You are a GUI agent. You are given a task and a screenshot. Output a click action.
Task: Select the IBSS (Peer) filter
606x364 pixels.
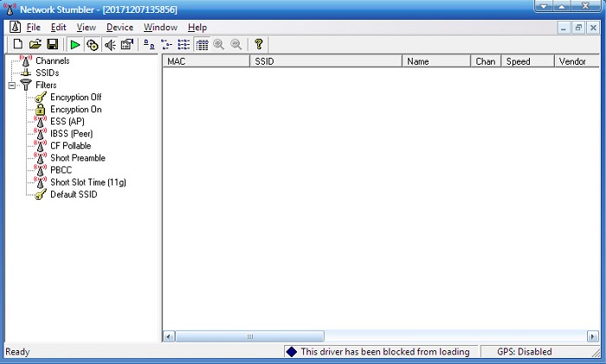pyautogui.click(x=72, y=133)
